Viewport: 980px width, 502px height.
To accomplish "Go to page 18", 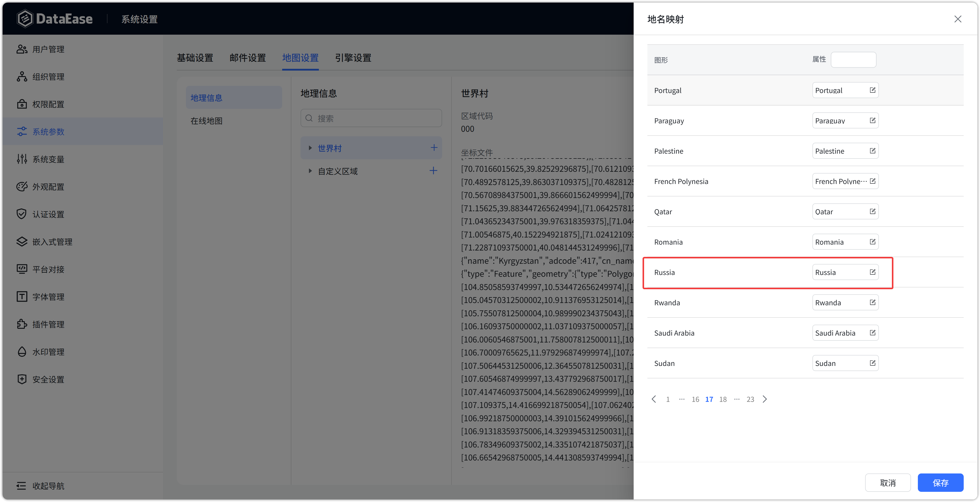I will point(723,399).
